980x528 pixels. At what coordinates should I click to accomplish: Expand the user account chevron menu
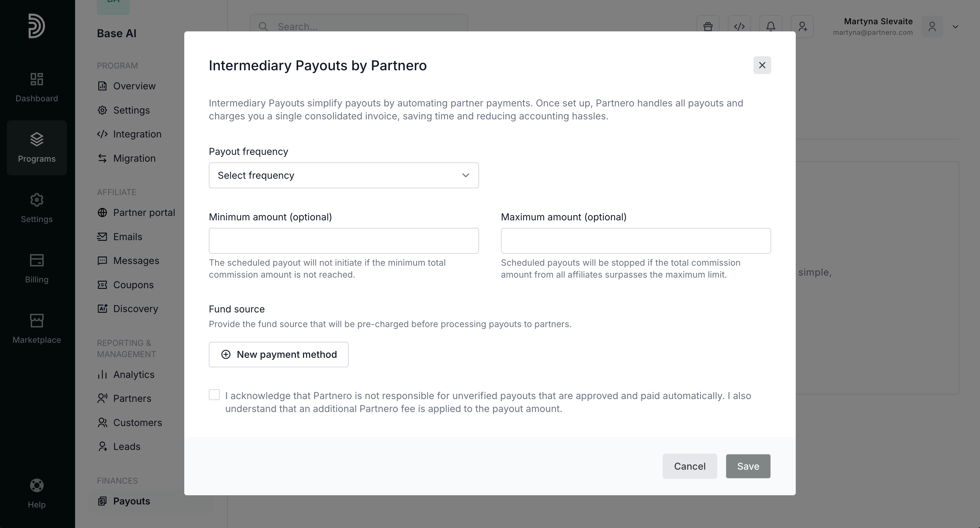[x=955, y=27]
